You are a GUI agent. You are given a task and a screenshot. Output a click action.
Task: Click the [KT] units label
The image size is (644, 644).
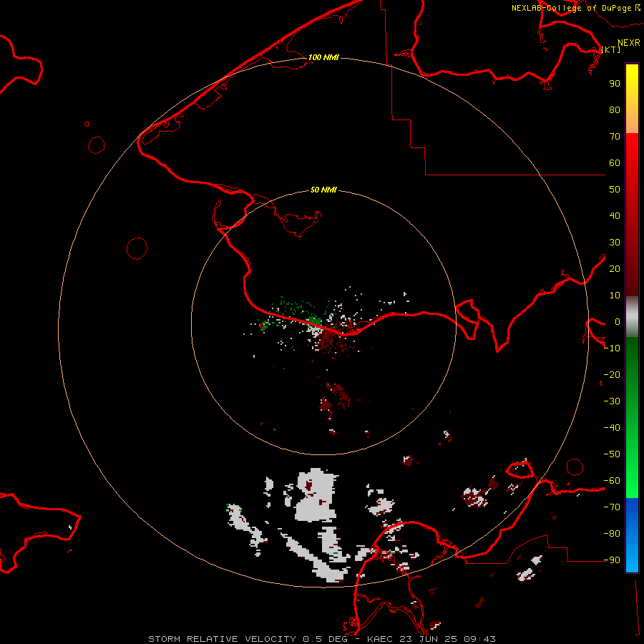coord(611,49)
